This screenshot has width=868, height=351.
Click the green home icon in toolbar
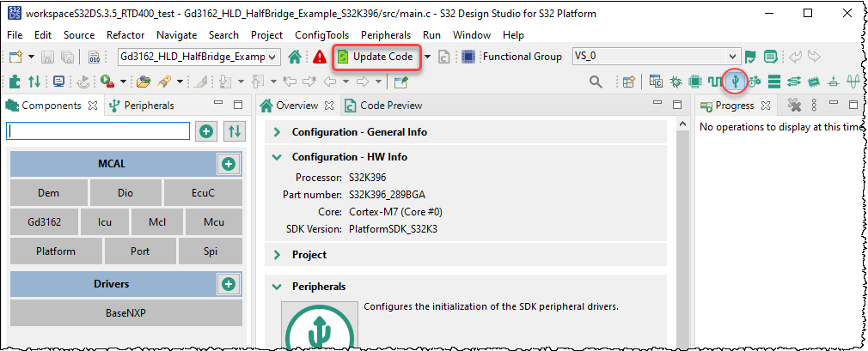pos(295,57)
